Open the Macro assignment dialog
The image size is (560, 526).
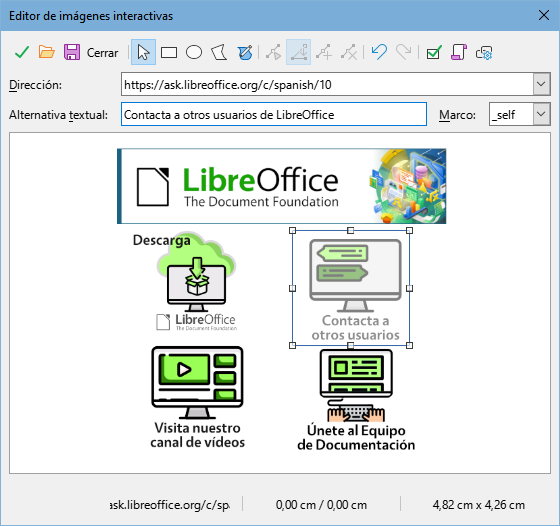459,52
